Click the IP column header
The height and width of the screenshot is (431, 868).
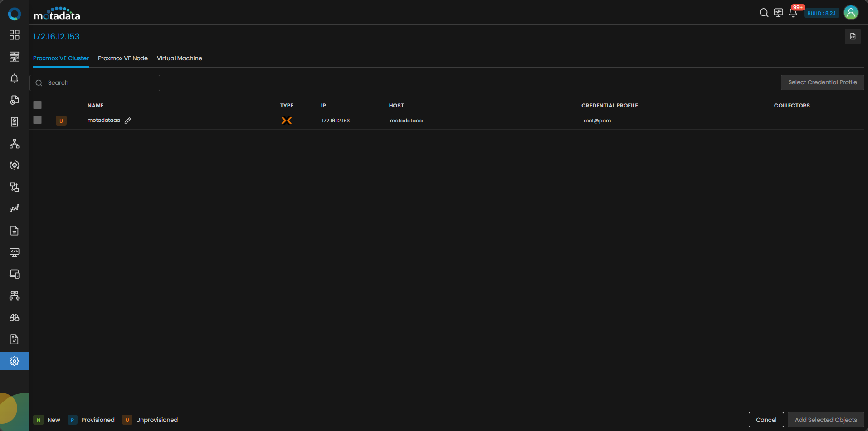coord(323,106)
